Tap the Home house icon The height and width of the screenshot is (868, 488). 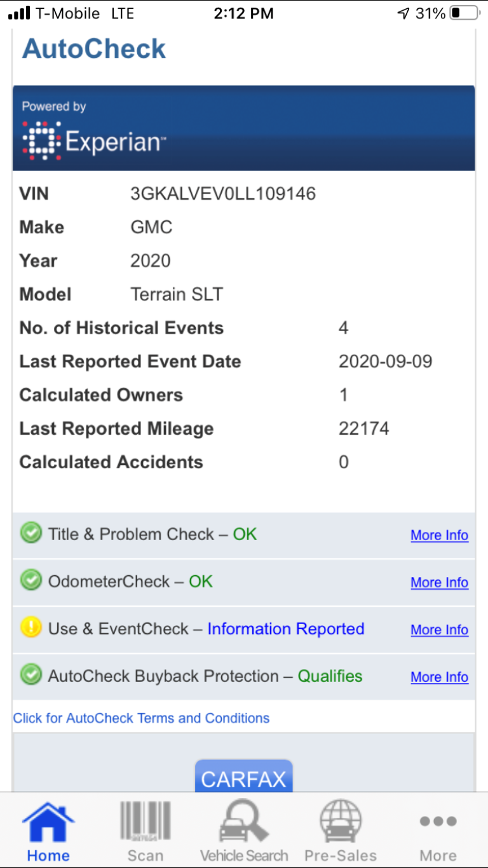(x=48, y=822)
